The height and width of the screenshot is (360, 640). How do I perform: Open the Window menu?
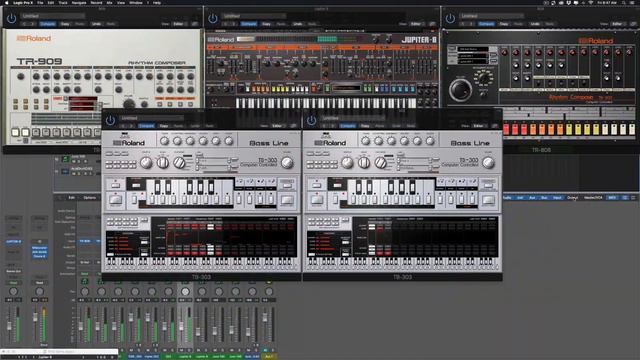click(x=136, y=2)
